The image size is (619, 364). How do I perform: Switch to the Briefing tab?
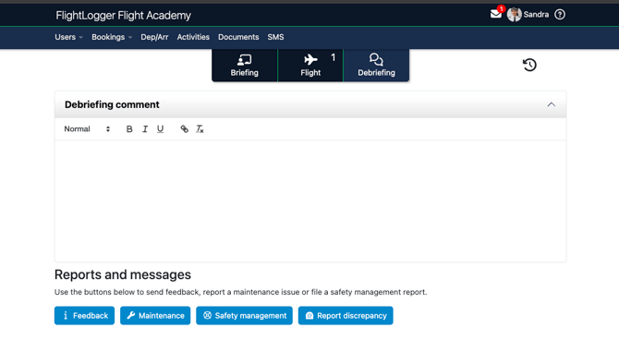coord(244,66)
